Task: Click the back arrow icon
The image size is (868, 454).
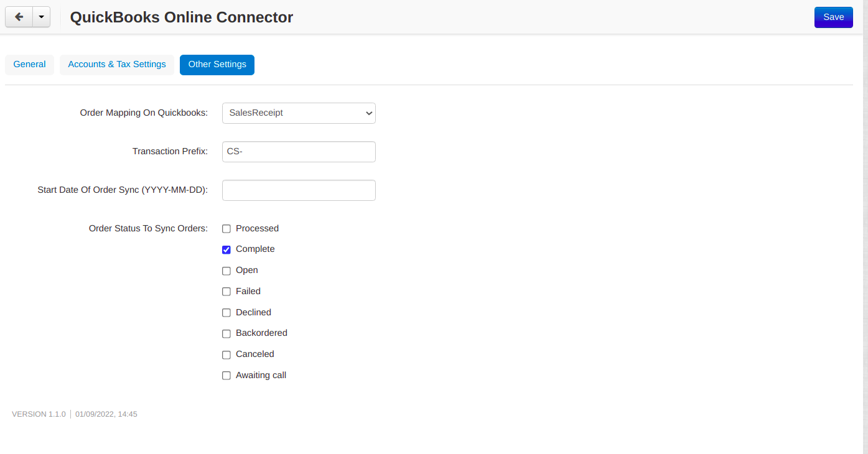Action: [x=19, y=17]
